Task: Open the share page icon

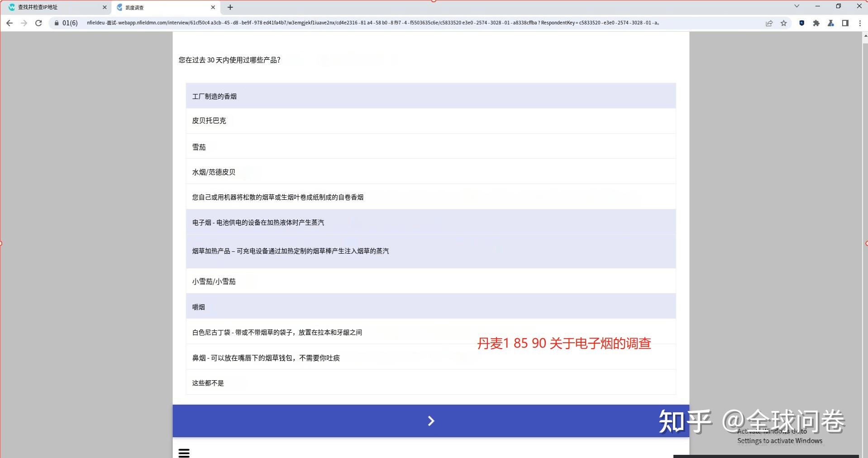Action: click(x=769, y=23)
